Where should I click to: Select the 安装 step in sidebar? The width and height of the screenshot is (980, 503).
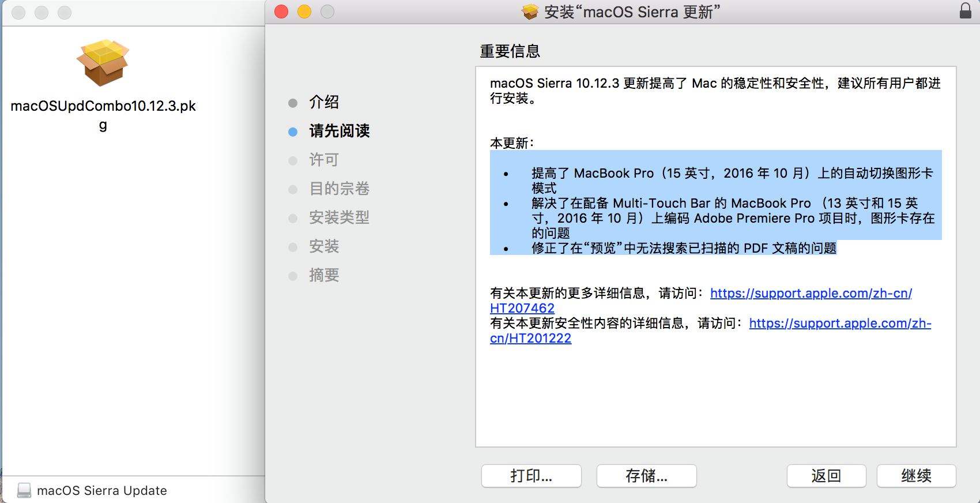324,246
